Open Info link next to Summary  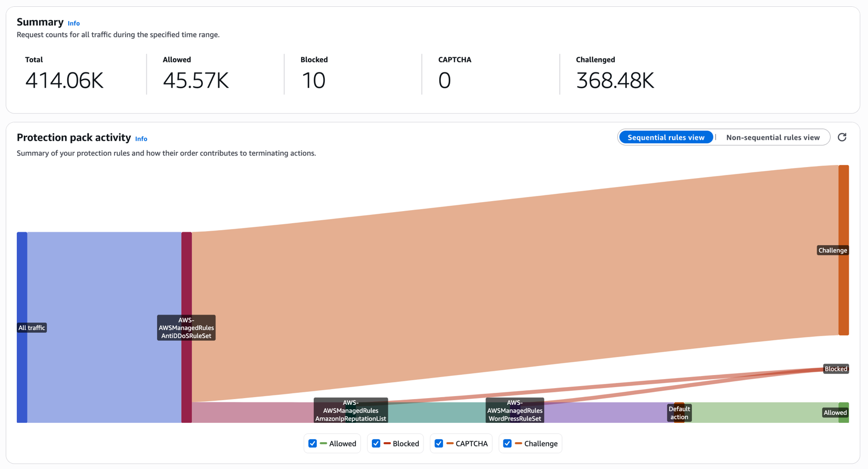[74, 23]
